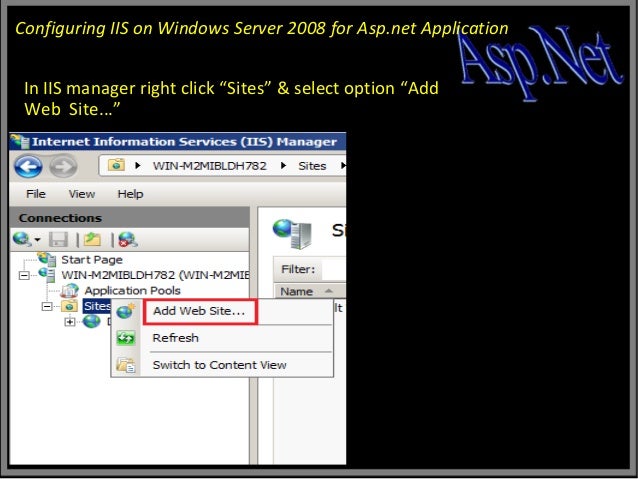The height and width of the screenshot is (479, 638).
Task: Click the Add Web Site globe icon in context menu
Action: (x=126, y=311)
